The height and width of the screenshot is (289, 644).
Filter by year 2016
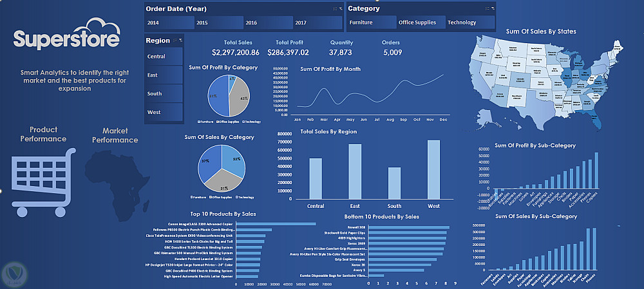(x=268, y=23)
